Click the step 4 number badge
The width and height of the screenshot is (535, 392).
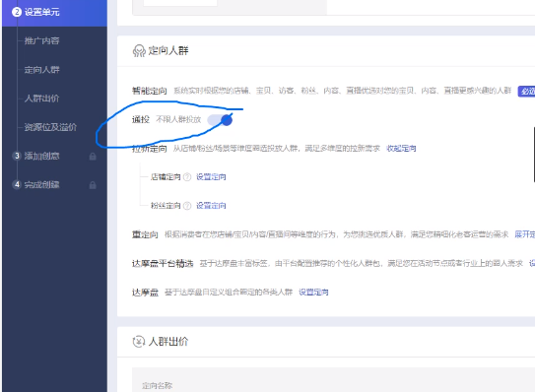pos(17,184)
